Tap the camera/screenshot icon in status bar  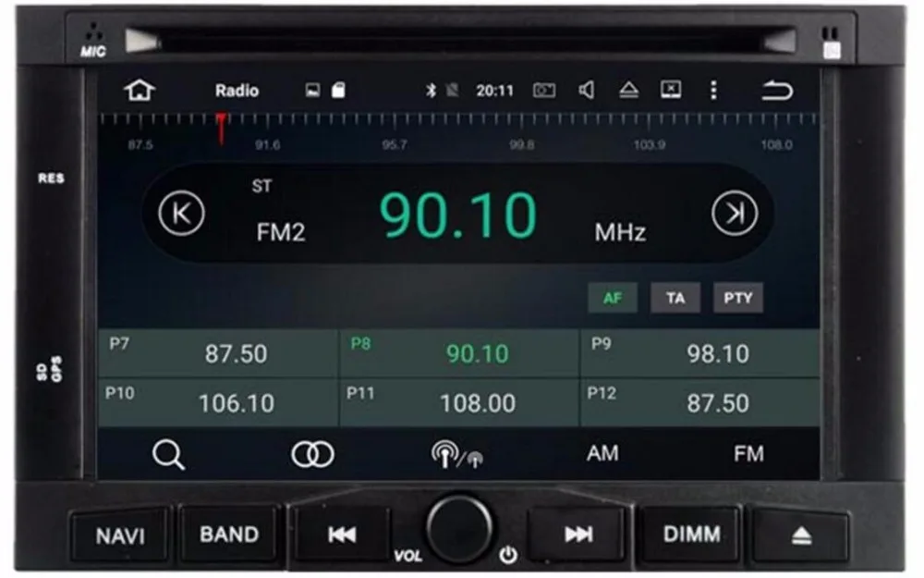(545, 90)
